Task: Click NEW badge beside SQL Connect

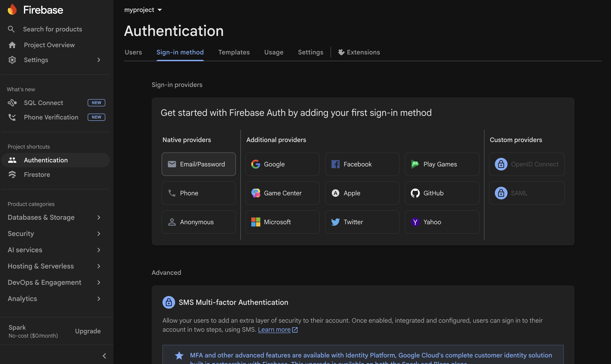Action: [96, 103]
